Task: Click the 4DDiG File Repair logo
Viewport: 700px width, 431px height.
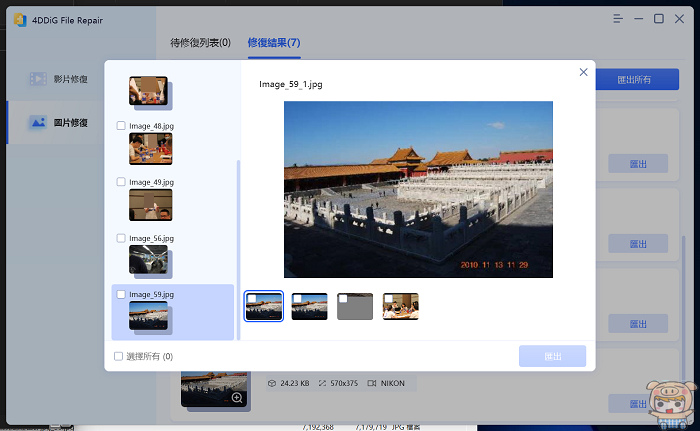Action: click(19, 18)
